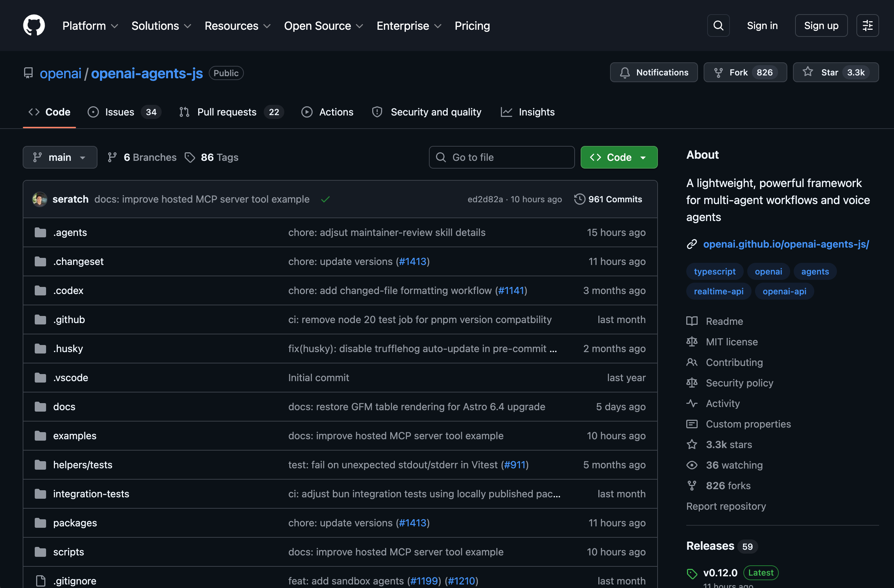The height and width of the screenshot is (588, 894).
Task: Open the integration-tests folder
Action: pos(91,494)
